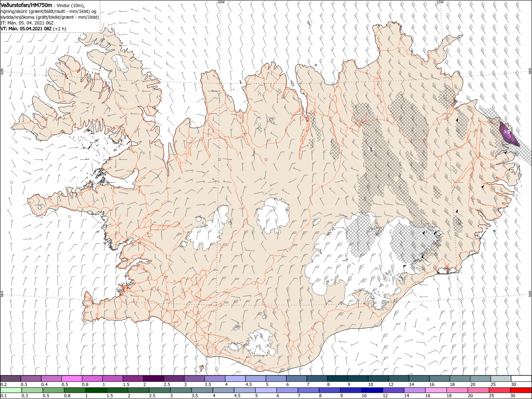Pick rain legend swatch between 7 and 8
Viewport: 532px width, 399px height.
point(308,390)
